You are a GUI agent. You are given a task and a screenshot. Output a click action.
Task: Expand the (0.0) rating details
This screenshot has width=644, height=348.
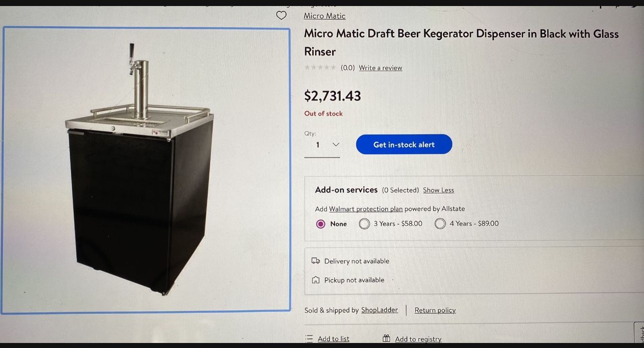coord(348,67)
